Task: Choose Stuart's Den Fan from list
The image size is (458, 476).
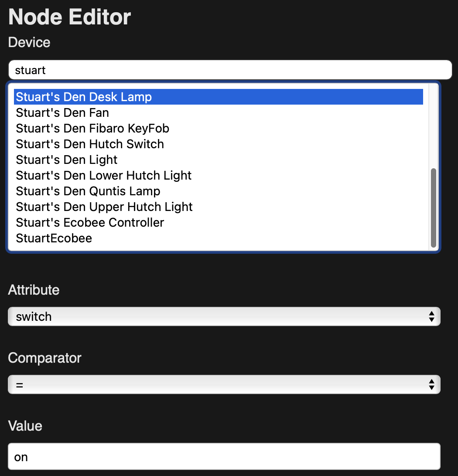Action: [62, 113]
